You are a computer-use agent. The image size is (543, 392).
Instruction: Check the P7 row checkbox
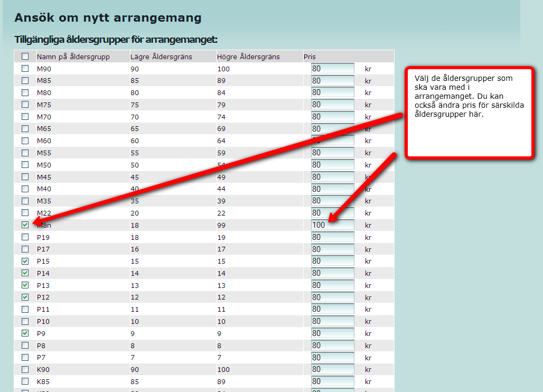point(25,357)
